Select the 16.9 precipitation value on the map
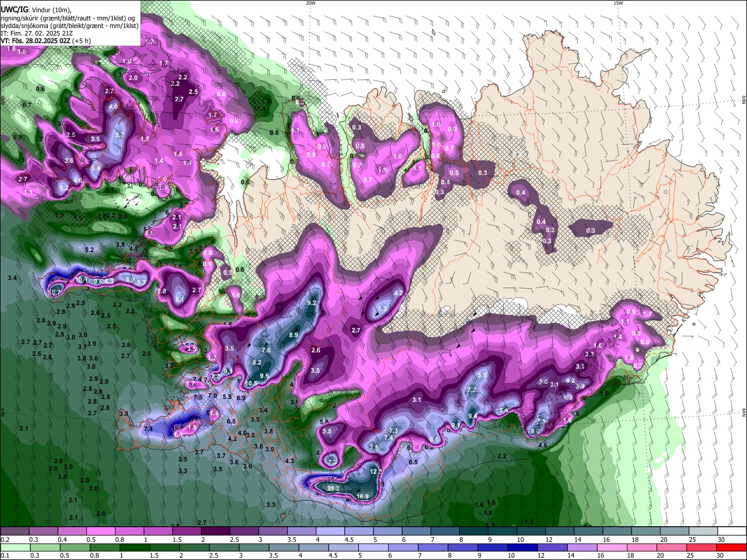 point(362,496)
